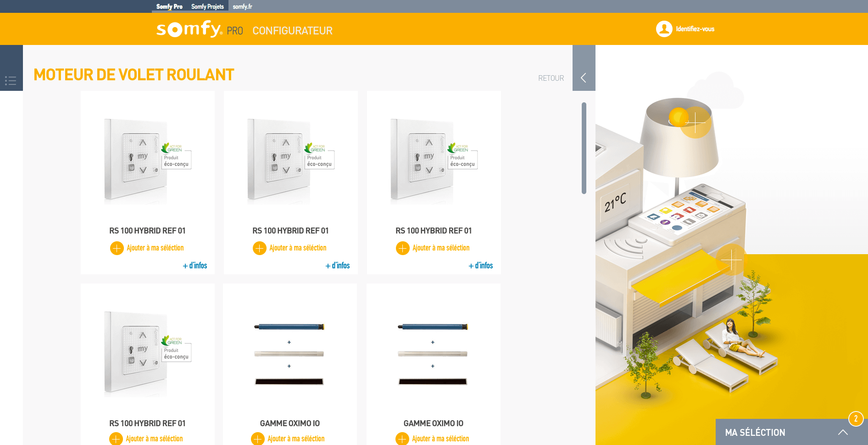Click the 21°C thermostat display
This screenshot has height=445, width=868.
(x=615, y=203)
